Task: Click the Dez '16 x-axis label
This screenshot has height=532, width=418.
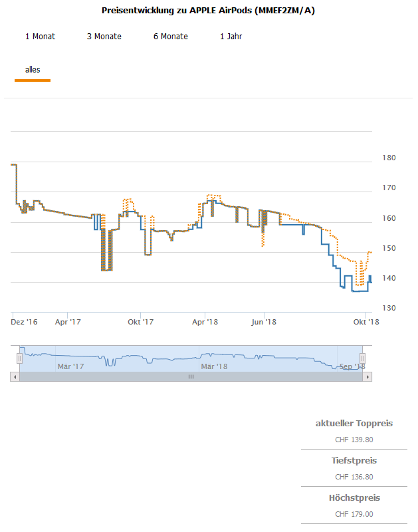Action: (x=25, y=322)
